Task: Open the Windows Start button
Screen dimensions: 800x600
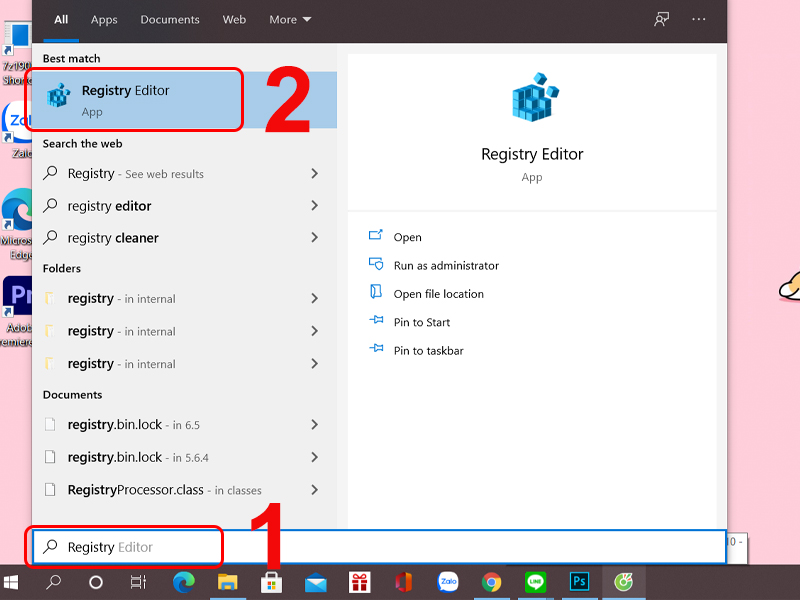Action: tap(11, 582)
